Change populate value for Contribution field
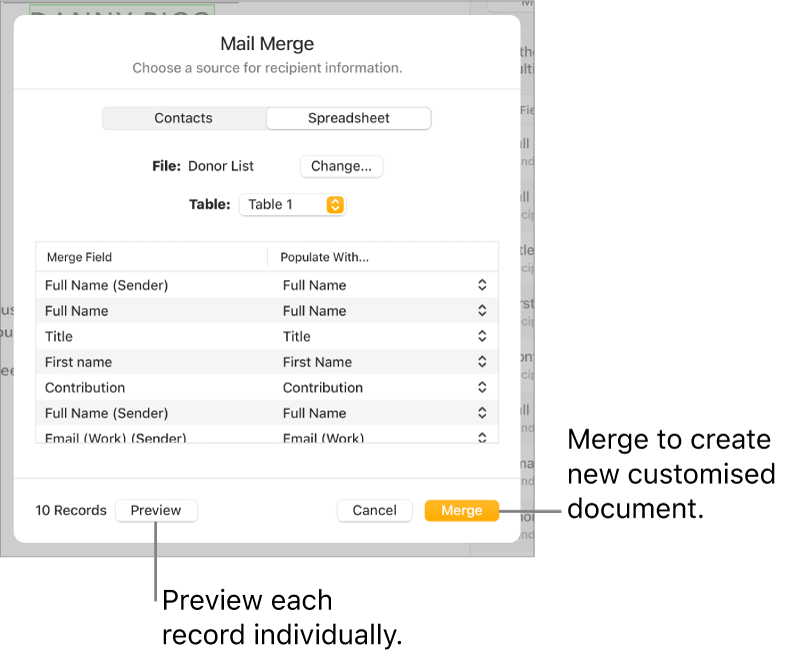This screenshot has height=660, width=806. point(482,388)
